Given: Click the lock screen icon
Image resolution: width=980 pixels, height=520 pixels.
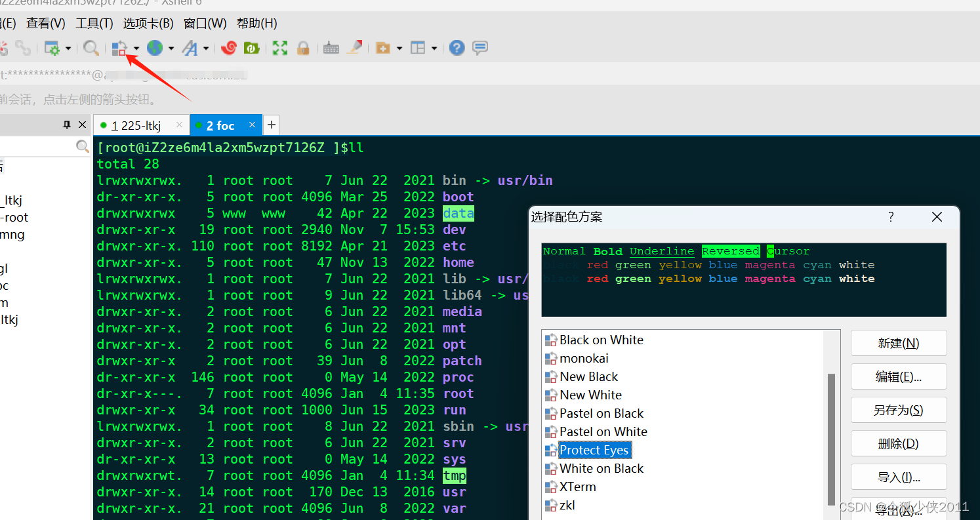Looking at the screenshot, I should [303, 48].
